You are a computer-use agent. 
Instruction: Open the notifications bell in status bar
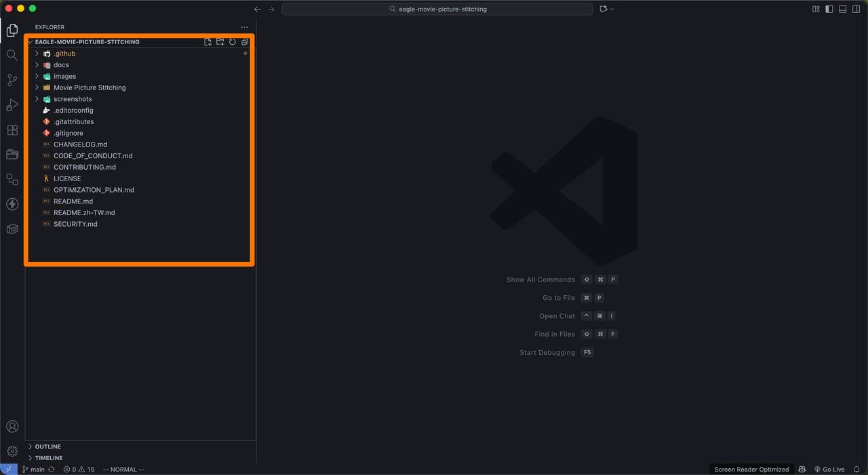coord(856,469)
